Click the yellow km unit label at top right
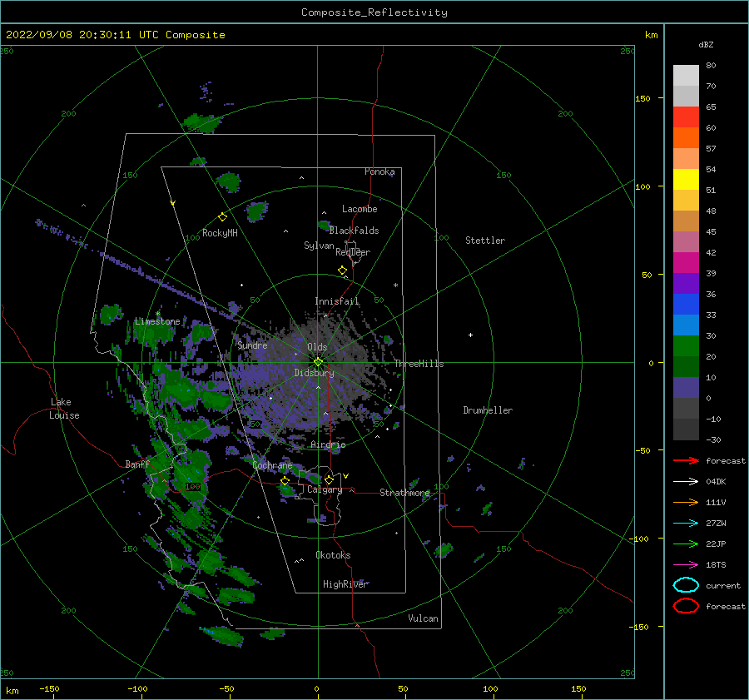Screen dimensions: 749x700 [651, 35]
